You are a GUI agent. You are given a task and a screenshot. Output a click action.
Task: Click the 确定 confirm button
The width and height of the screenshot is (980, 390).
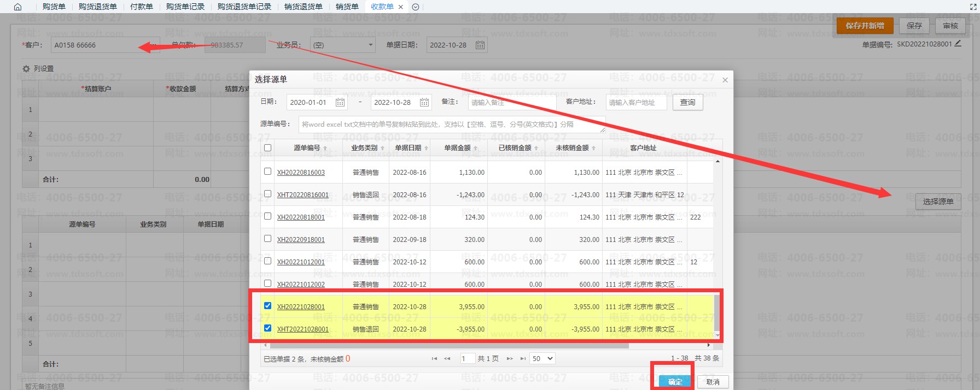tap(675, 382)
